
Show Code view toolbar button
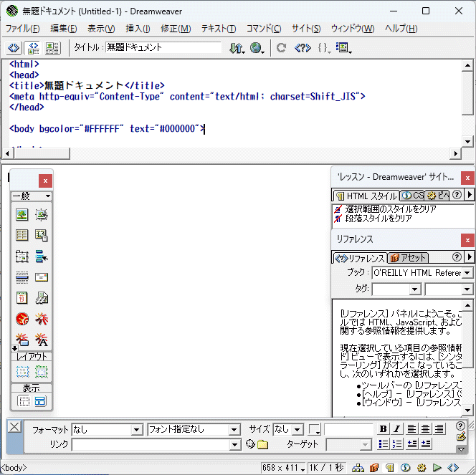(14, 48)
